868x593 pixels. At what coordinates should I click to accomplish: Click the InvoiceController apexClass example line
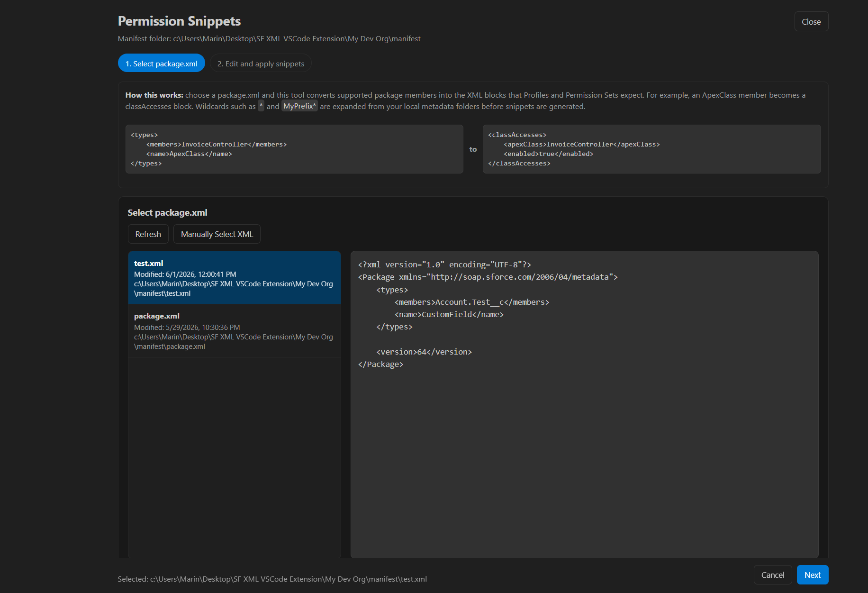582,145
